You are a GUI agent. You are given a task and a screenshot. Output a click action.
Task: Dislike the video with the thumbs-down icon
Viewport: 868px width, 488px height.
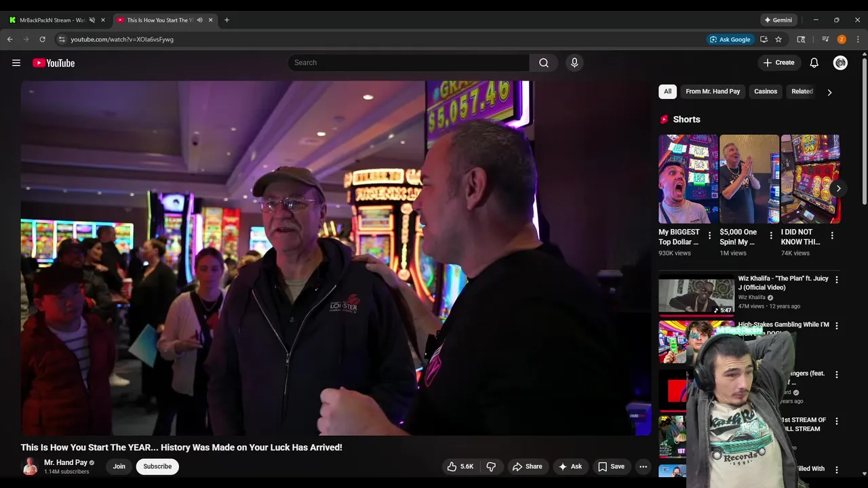click(x=491, y=466)
